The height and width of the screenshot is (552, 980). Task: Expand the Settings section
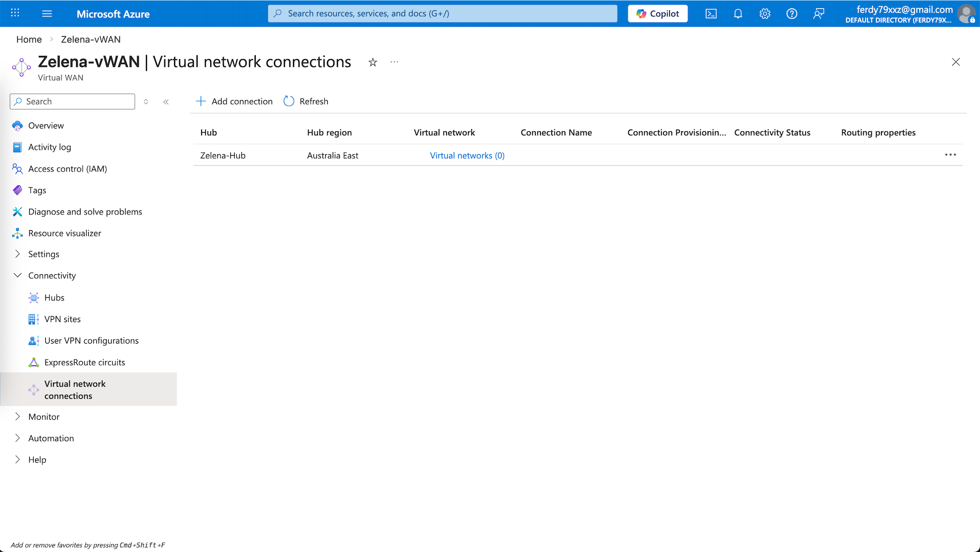(43, 254)
